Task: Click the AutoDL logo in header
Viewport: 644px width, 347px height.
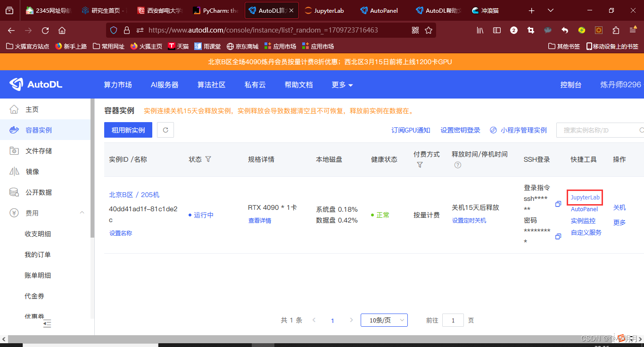Action: click(x=36, y=84)
